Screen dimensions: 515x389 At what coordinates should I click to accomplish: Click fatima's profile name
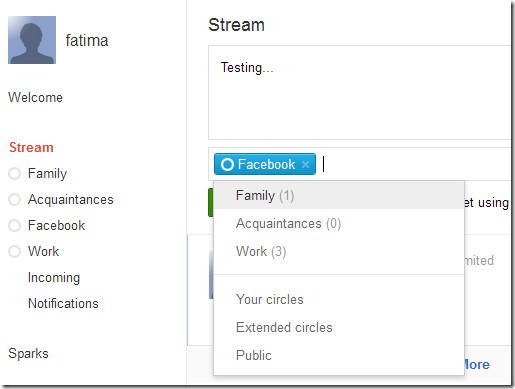coord(87,40)
